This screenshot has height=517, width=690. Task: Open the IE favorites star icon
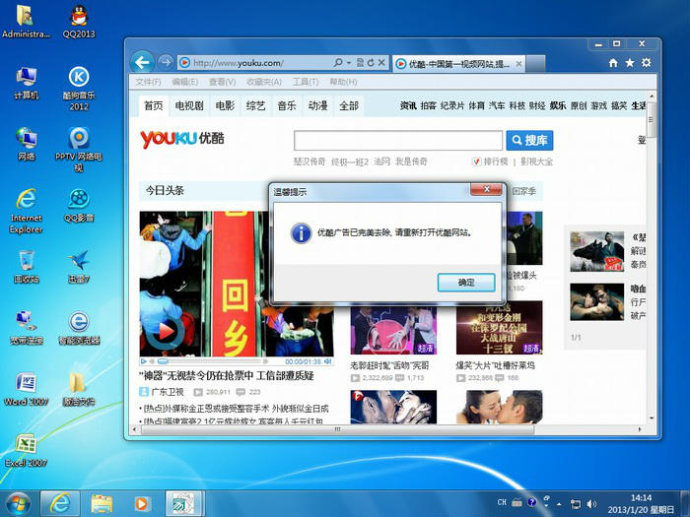point(630,63)
